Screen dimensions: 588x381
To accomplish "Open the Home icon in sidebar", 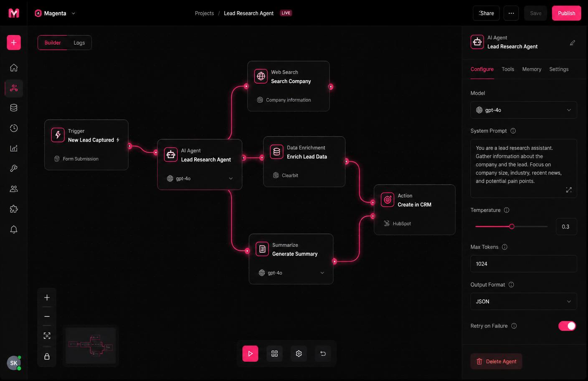I will pyautogui.click(x=14, y=68).
